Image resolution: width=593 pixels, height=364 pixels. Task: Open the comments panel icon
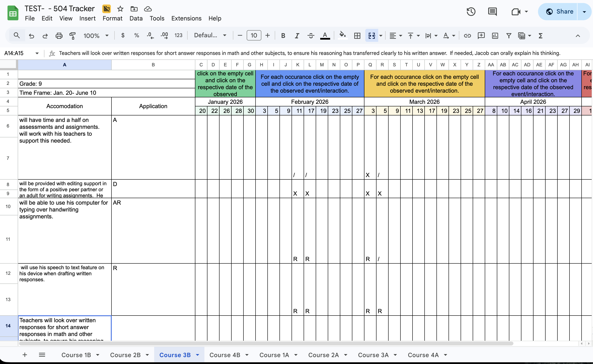pyautogui.click(x=492, y=12)
